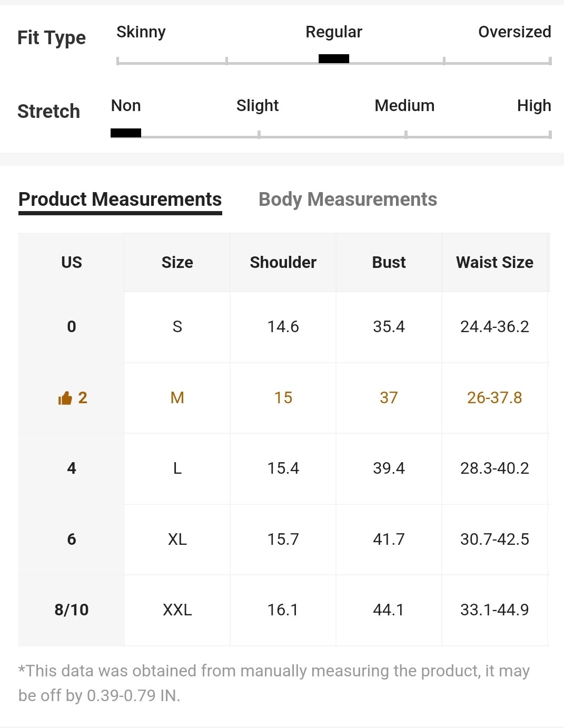Pick the XL size cell
Screen dimensions: 564x728
click(x=177, y=540)
